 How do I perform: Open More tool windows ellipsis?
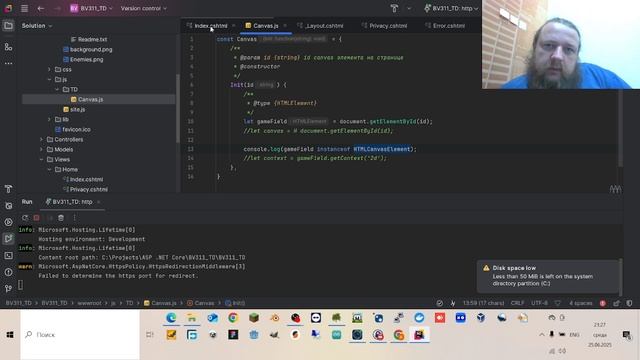(x=8, y=64)
